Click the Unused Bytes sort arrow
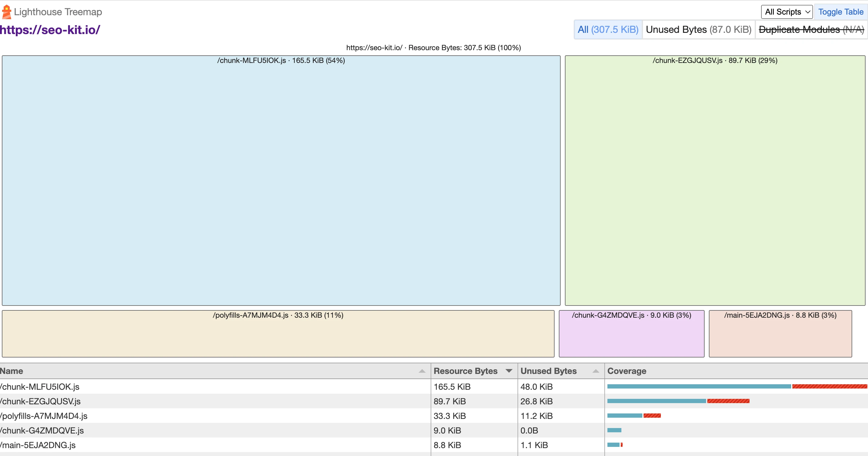 [596, 371]
